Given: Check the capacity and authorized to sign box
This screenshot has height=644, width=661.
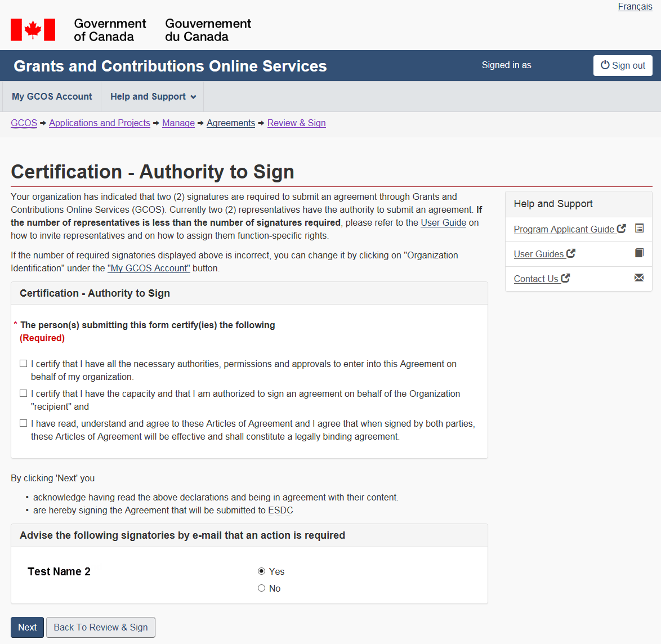Looking at the screenshot, I should (24, 393).
